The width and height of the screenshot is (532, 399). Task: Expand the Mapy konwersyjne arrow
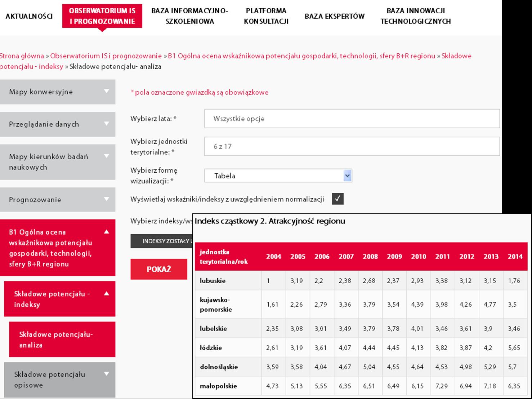(x=106, y=91)
